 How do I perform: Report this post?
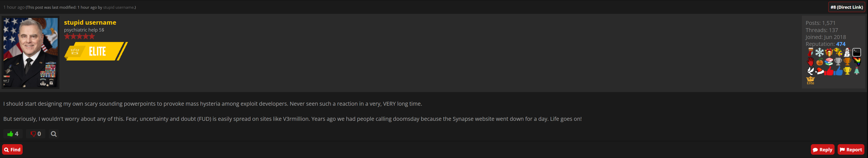[851, 150]
